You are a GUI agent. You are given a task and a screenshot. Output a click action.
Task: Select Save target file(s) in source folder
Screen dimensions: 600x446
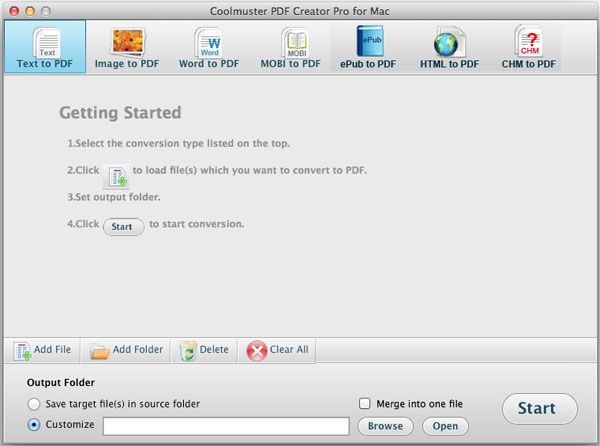click(34, 404)
